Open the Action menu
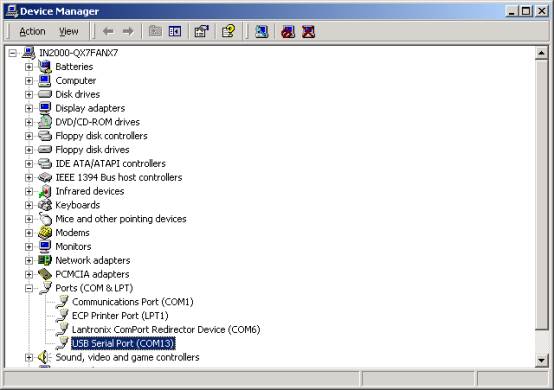The image size is (554, 390). pyautogui.click(x=32, y=31)
